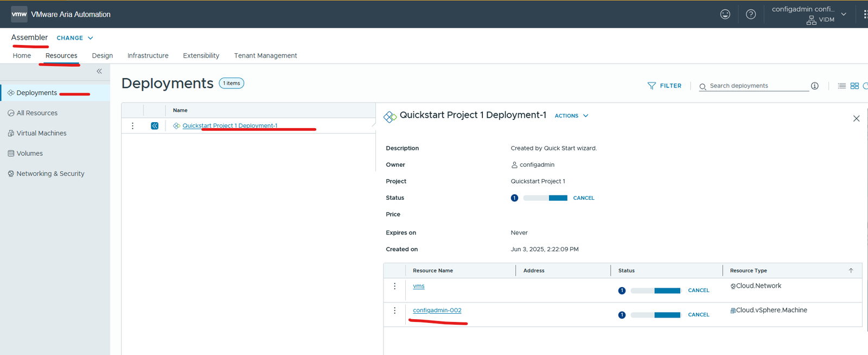This screenshot has height=355, width=868.
Task: Open row actions menu for Quickstart Project deployment
Action: point(132,125)
